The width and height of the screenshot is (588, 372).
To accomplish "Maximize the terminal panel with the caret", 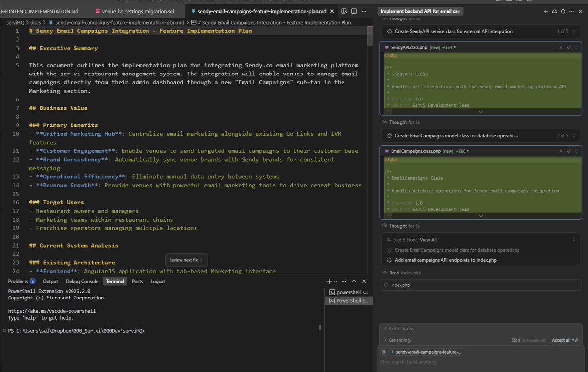I will coord(354,281).
